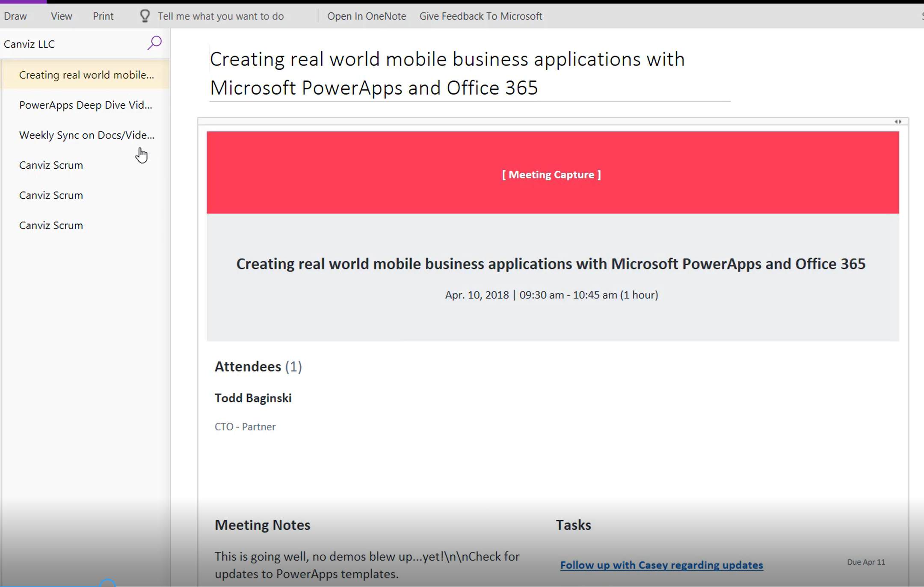
Task: Open 'Creating real world mobile...' page
Action: click(x=86, y=75)
